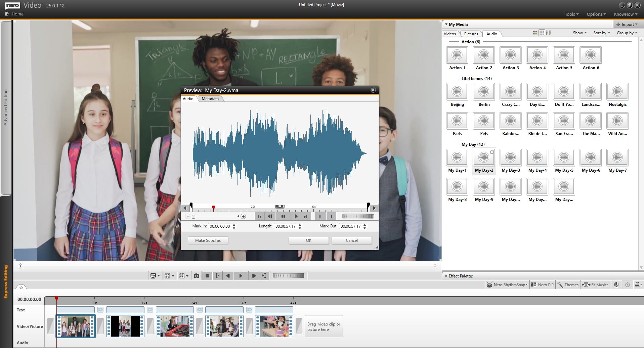644x348 pixels.
Task: Collapse the timeline with the double chevron
Action: click(21, 288)
